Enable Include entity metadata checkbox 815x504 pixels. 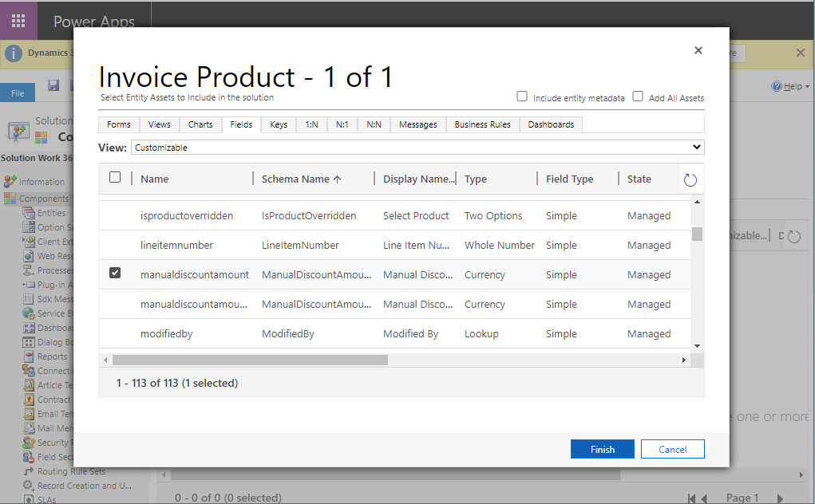pyautogui.click(x=522, y=96)
